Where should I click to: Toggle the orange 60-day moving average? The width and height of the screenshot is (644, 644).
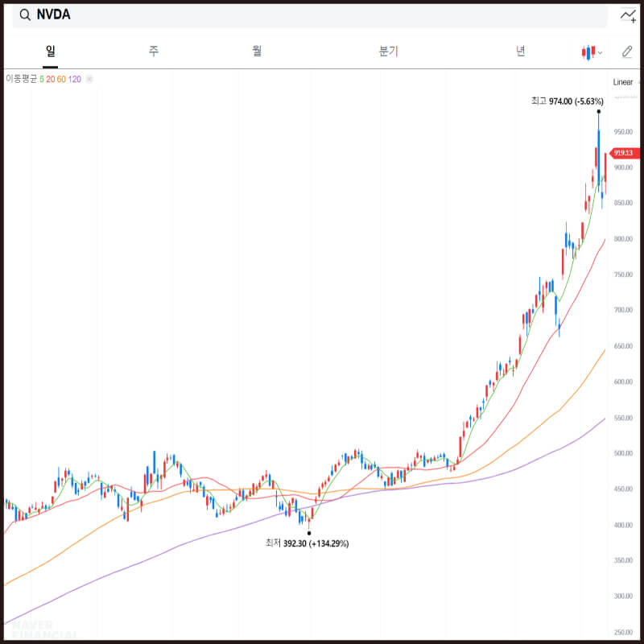(x=61, y=79)
